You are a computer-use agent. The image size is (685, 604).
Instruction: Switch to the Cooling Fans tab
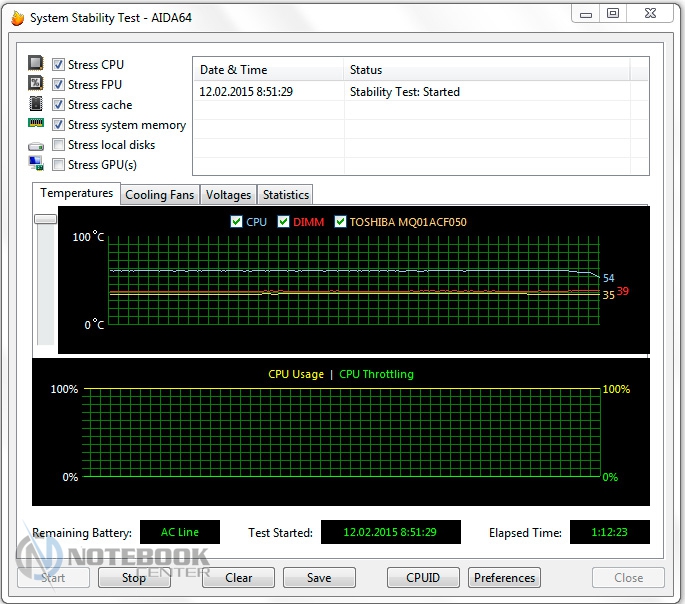coord(160,195)
